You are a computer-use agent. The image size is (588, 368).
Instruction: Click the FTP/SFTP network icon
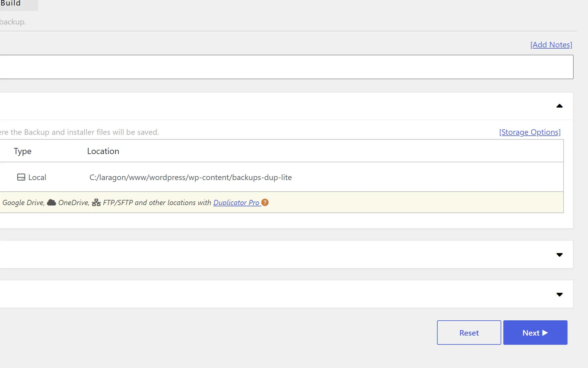click(96, 202)
